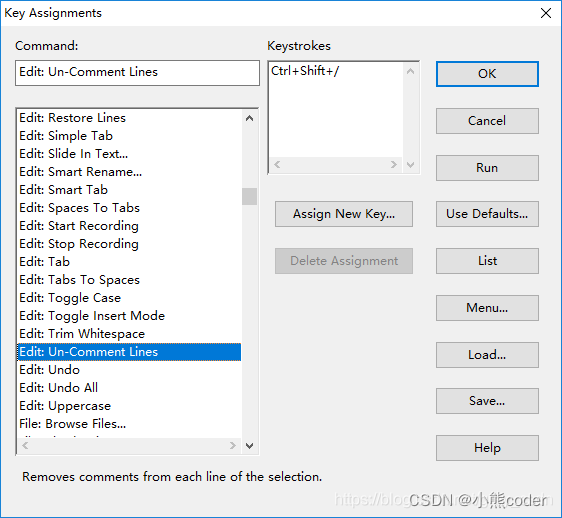Select File: Browse Files command
The height and width of the screenshot is (518, 562).
129,424
